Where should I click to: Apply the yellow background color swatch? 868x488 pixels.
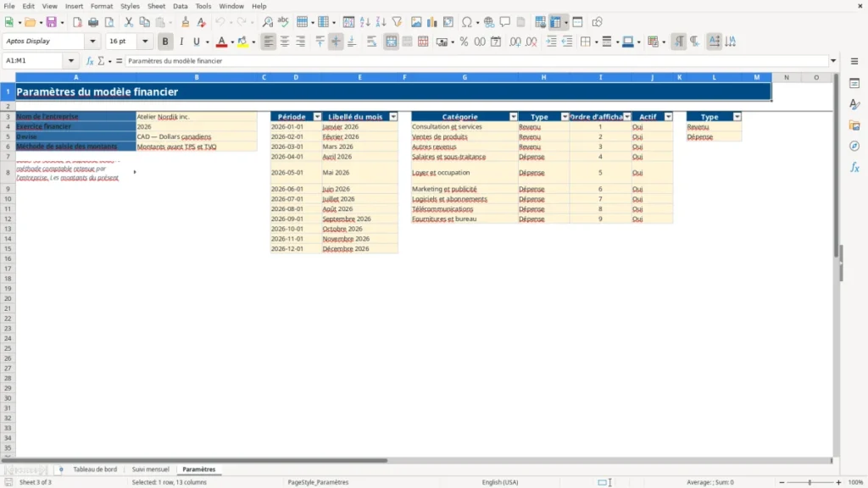[242, 42]
